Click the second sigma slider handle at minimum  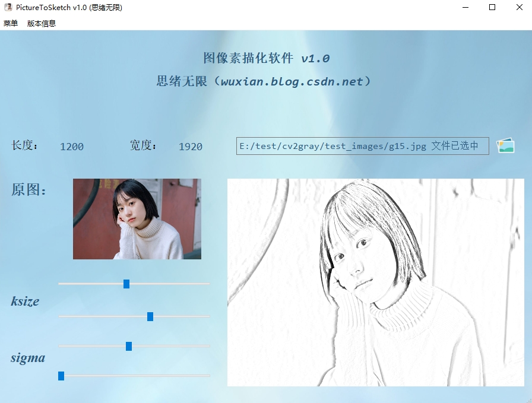click(x=61, y=376)
